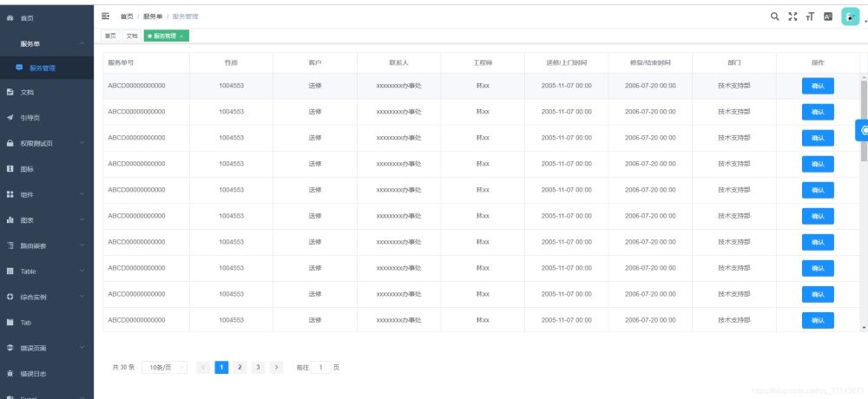
Task: Open the user avatar menu
Action: point(852,16)
